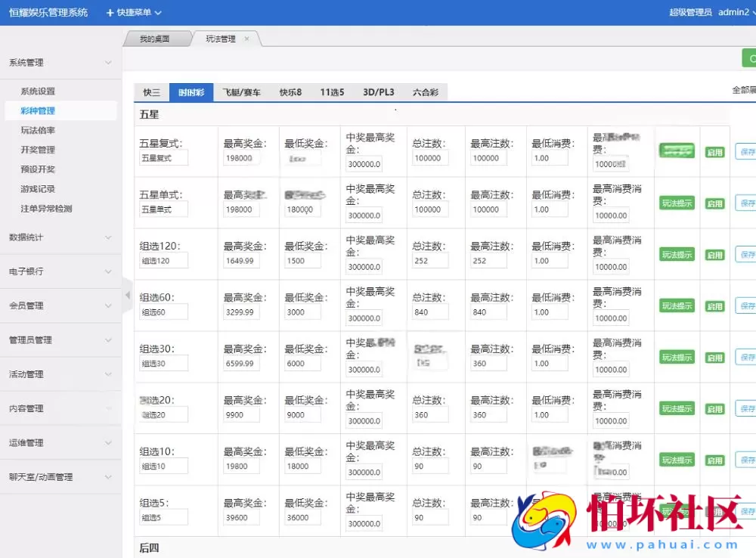Screen dimensions: 756x558
Task: Toggle 启用 for the 组选120 row
Action: pos(714,254)
